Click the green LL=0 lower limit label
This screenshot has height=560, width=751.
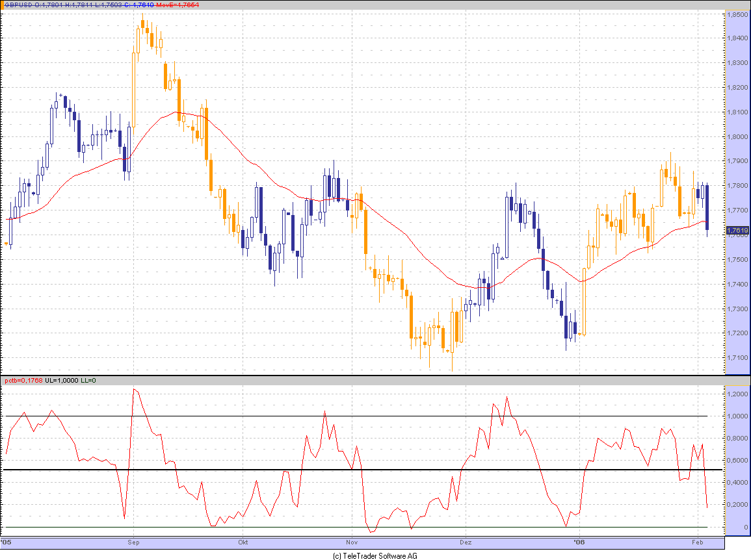tap(88, 380)
